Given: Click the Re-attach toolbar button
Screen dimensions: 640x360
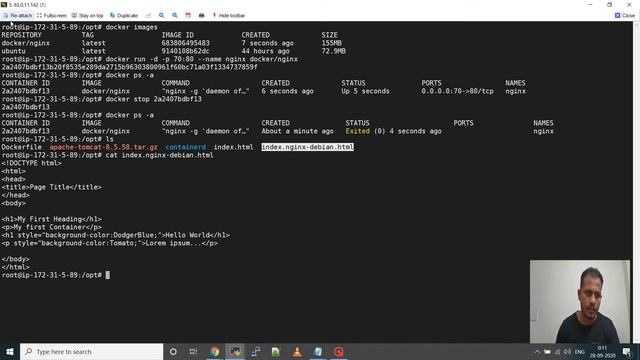Looking at the screenshot, I should tap(17, 16).
